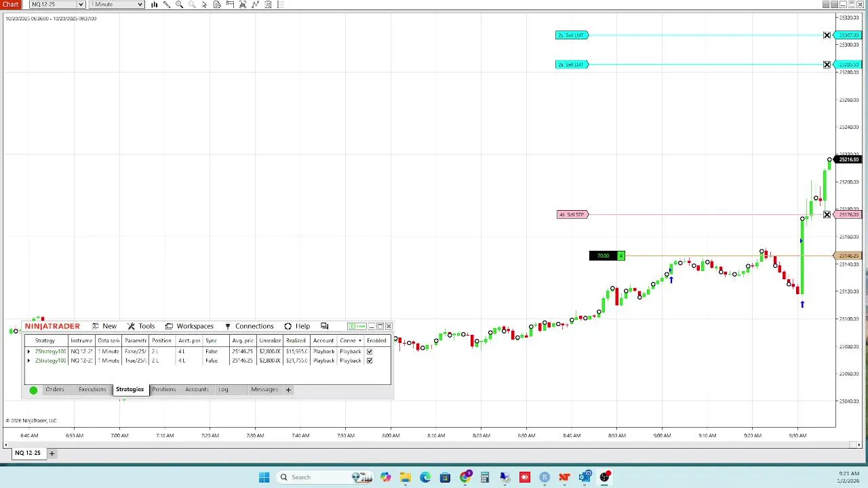This screenshot has height=488, width=868.
Task: Open the Help menu
Action: pyautogui.click(x=297, y=326)
